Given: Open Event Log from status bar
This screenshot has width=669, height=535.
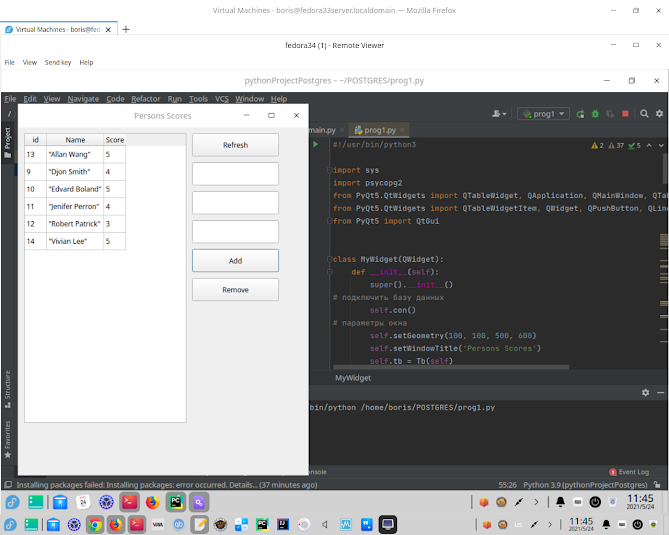Looking at the screenshot, I should (629, 472).
